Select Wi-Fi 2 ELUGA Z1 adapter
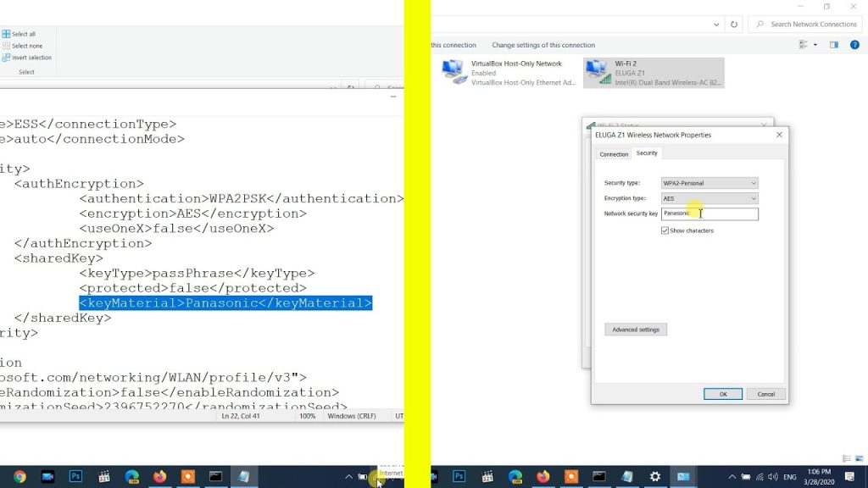Image resolution: width=868 pixels, height=488 pixels. [654, 73]
